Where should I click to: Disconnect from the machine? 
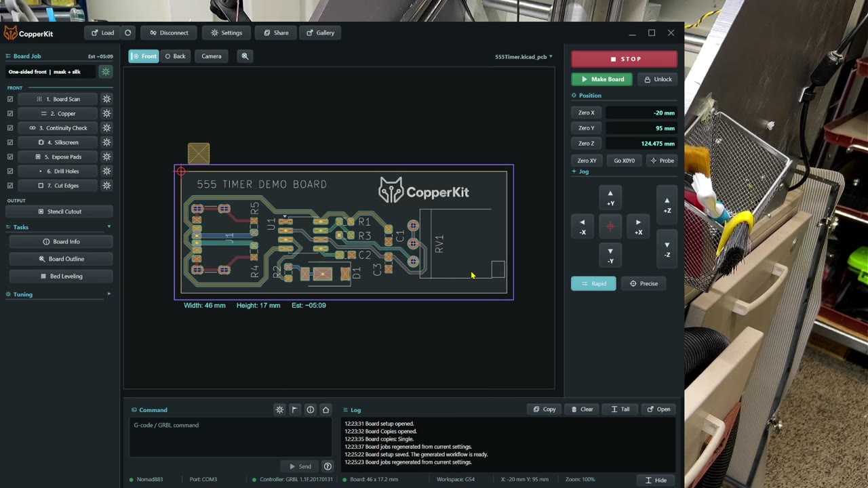click(x=169, y=33)
